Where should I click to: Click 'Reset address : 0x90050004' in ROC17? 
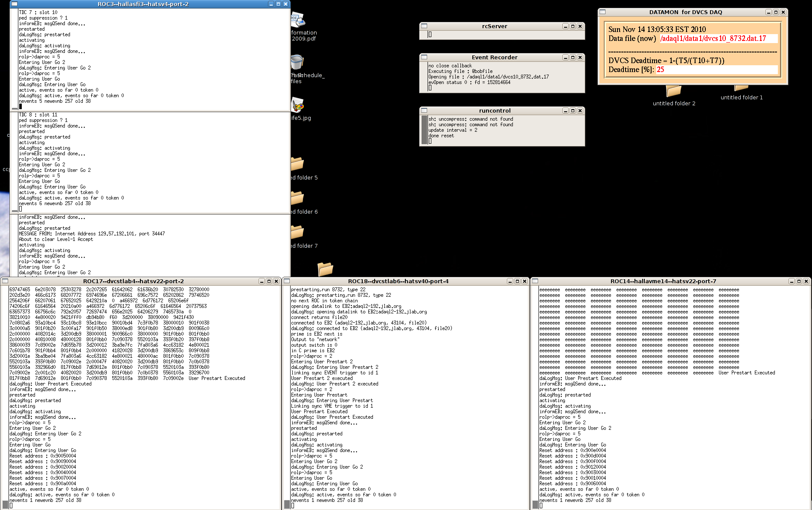43,456
